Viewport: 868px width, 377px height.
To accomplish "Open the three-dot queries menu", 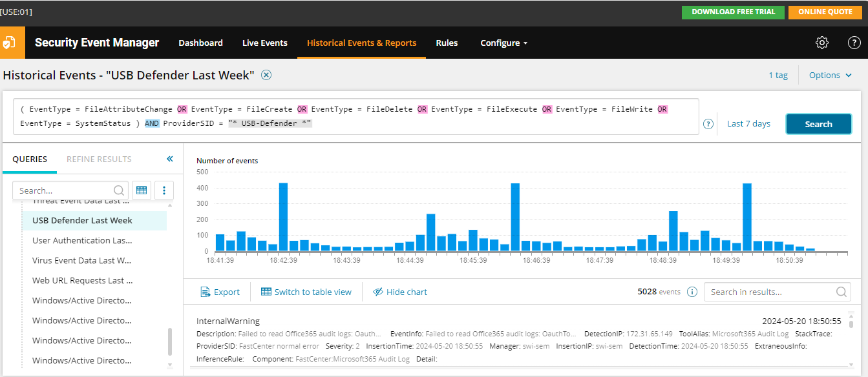I will point(164,190).
